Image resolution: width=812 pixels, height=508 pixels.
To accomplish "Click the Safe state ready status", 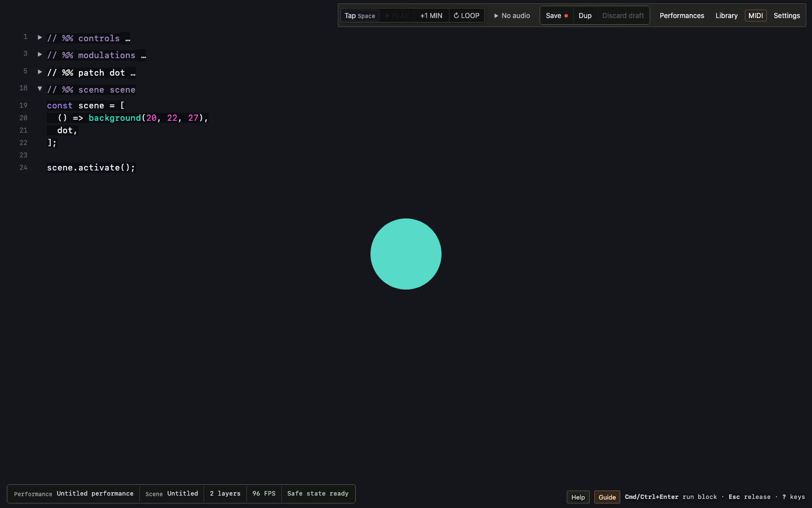I will click(318, 494).
